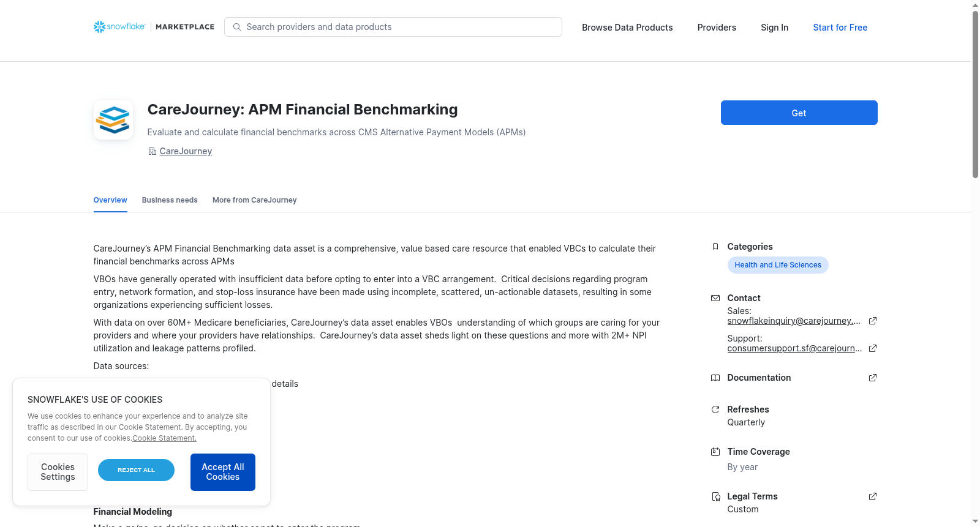Open More from CareJourney tab

coord(254,200)
